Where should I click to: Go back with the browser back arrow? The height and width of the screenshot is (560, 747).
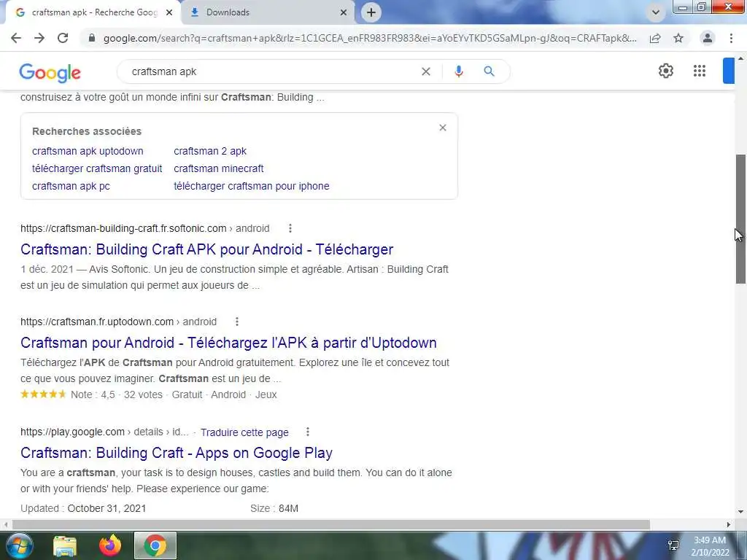16,38
